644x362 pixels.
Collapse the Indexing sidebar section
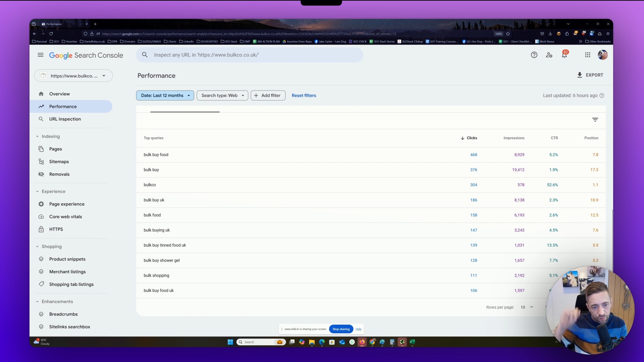[x=38, y=136]
